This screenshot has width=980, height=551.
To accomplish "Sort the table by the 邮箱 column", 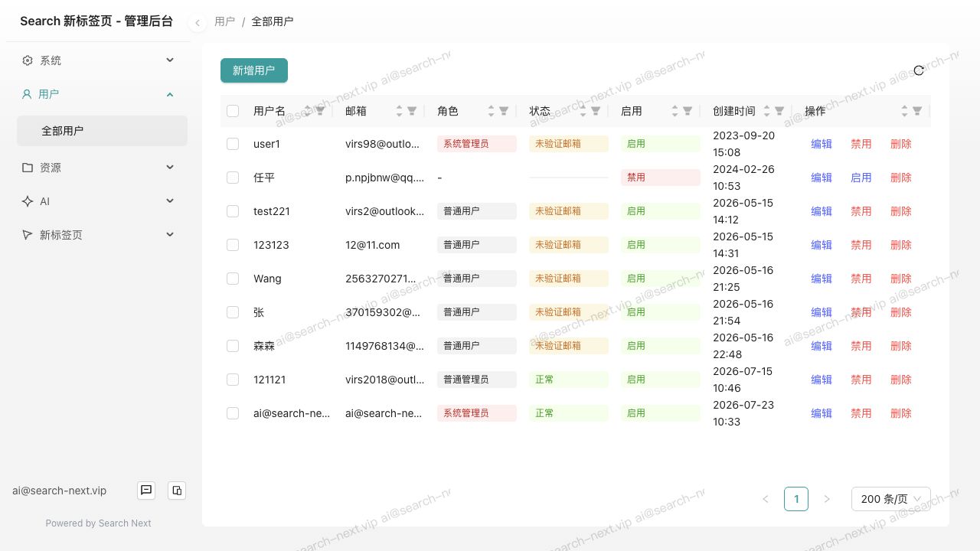I will (400, 111).
